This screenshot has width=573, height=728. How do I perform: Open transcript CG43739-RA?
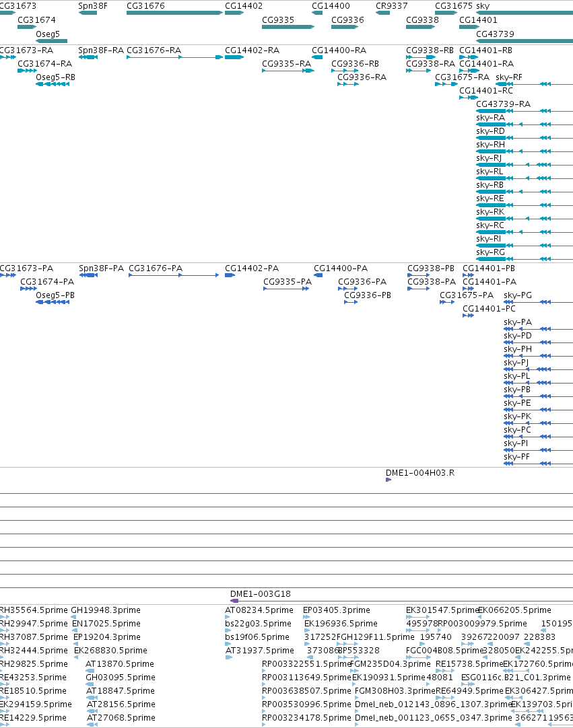point(525,111)
